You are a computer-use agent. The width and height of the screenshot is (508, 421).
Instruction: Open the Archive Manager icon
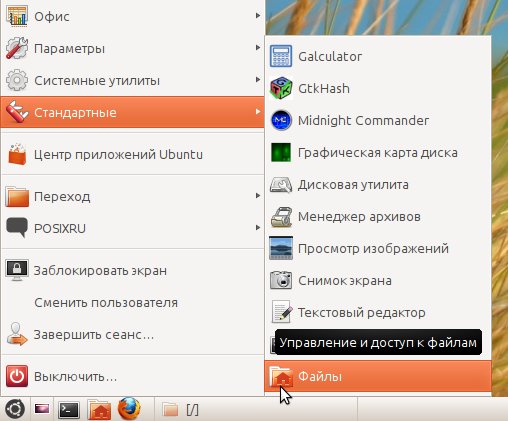[281, 217]
